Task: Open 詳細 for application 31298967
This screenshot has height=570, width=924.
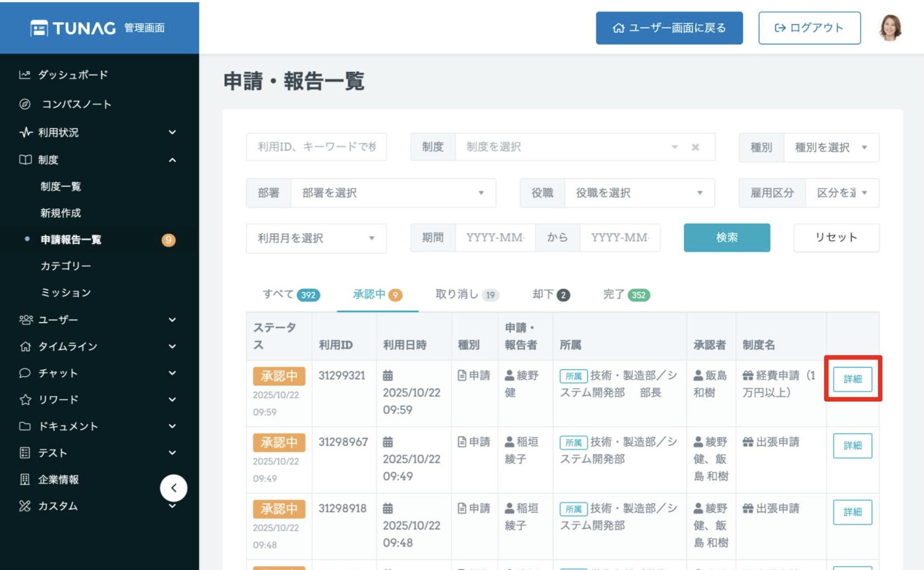Action: pyautogui.click(x=852, y=445)
